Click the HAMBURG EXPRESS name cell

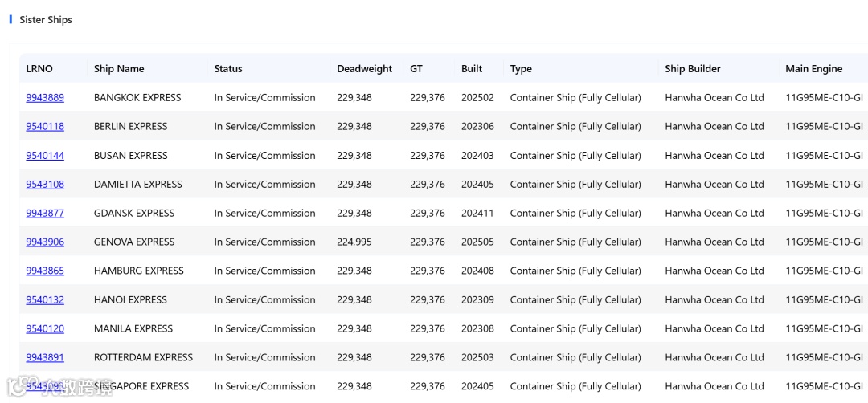click(x=139, y=271)
